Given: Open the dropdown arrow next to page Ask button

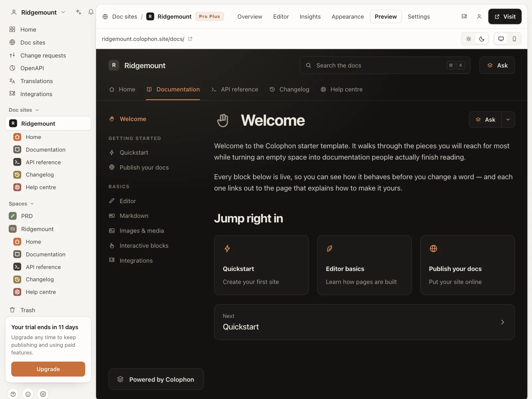Looking at the screenshot, I should click(x=508, y=120).
